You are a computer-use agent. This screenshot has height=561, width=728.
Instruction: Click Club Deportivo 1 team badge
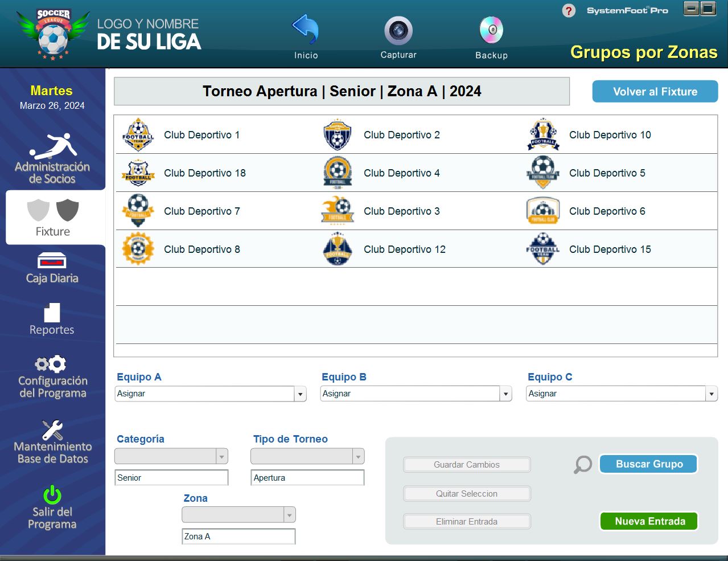[x=138, y=135]
